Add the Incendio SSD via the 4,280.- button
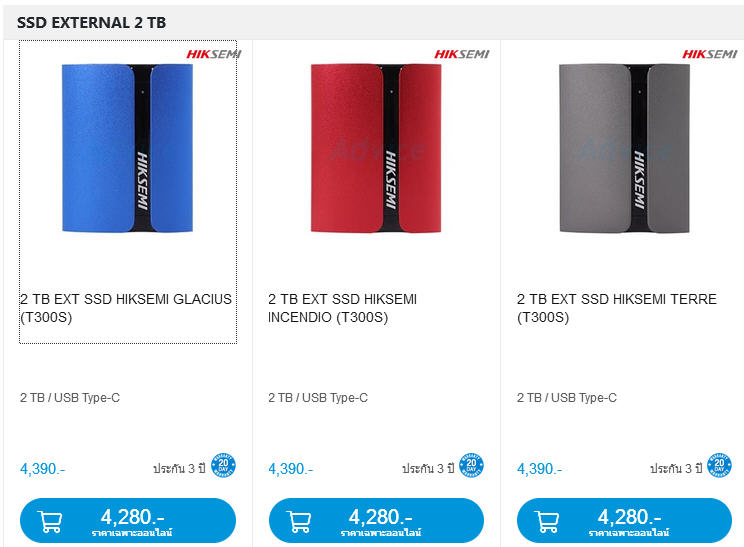The width and height of the screenshot is (744, 547). point(376,520)
